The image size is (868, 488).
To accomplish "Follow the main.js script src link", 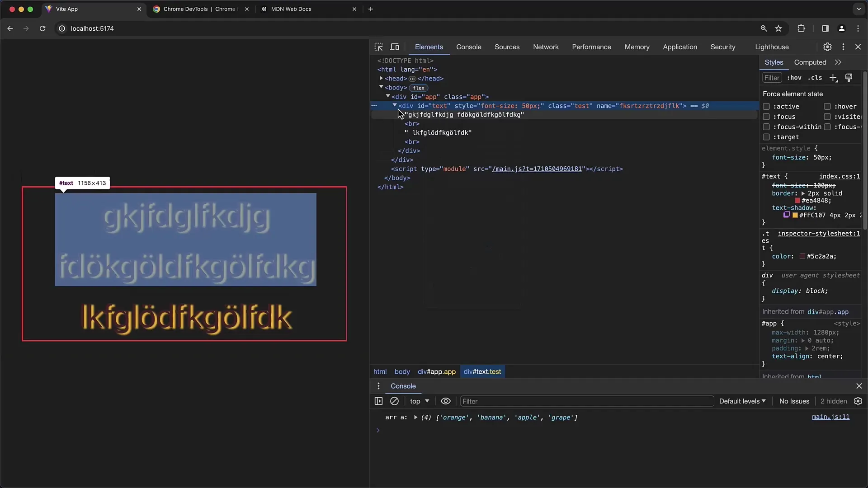I will [x=537, y=169].
